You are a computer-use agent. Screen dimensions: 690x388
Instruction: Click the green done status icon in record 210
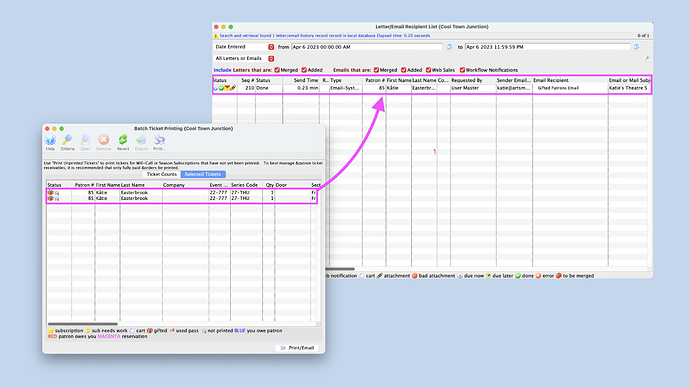(x=221, y=88)
